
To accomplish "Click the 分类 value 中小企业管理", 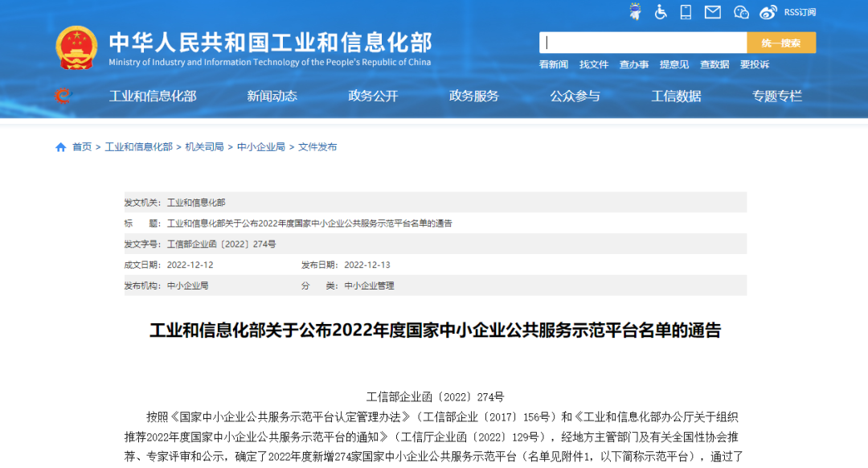I will tap(369, 285).
